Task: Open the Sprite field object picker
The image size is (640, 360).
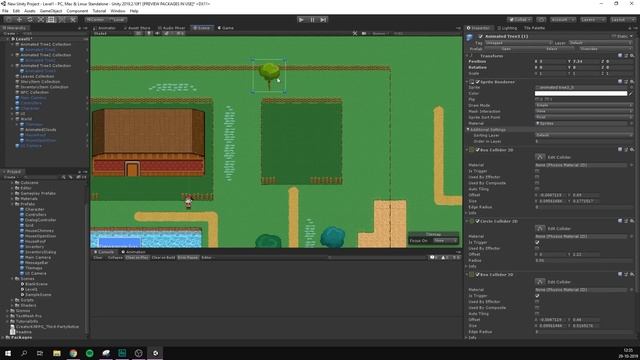Action: click(631, 87)
